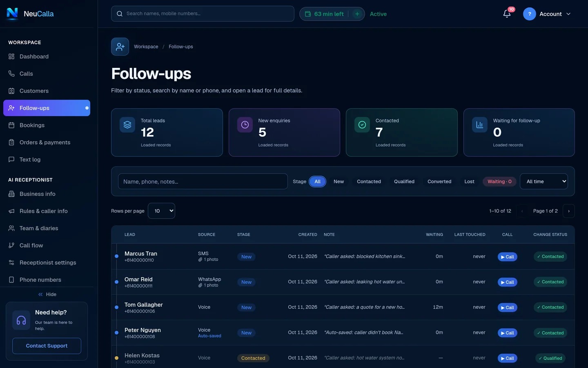Click the headset icon in Need help

21,320
